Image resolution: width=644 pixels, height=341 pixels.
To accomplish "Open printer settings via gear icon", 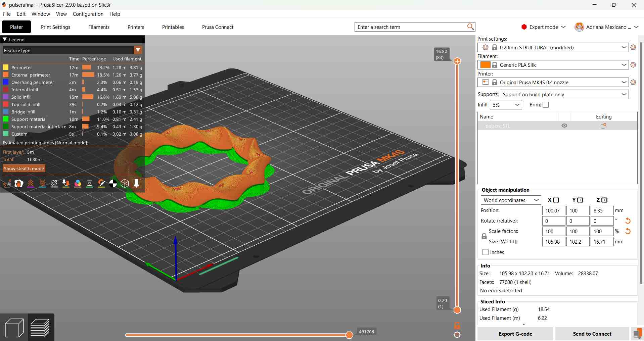I will [x=633, y=83].
